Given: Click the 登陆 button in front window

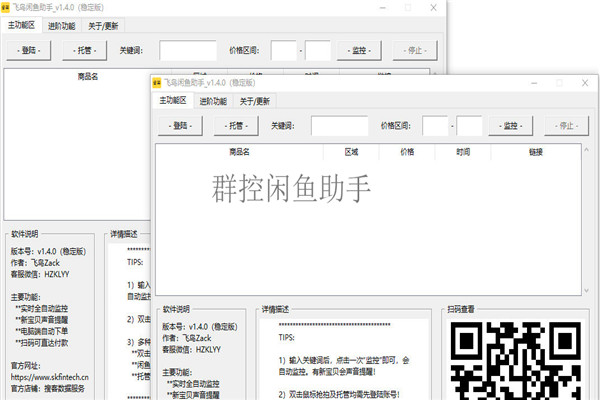Looking at the screenshot, I should pos(180,126).
